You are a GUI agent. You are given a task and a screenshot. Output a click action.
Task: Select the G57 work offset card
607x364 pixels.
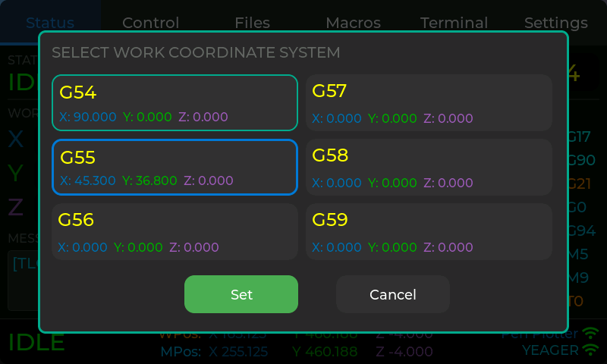[x=429, y=103]
